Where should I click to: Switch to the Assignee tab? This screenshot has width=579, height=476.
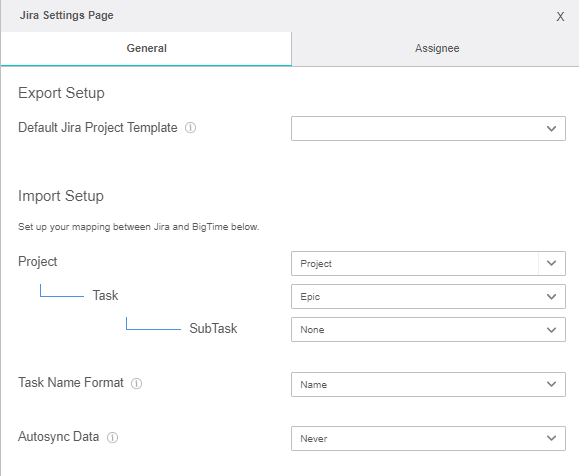436,49
